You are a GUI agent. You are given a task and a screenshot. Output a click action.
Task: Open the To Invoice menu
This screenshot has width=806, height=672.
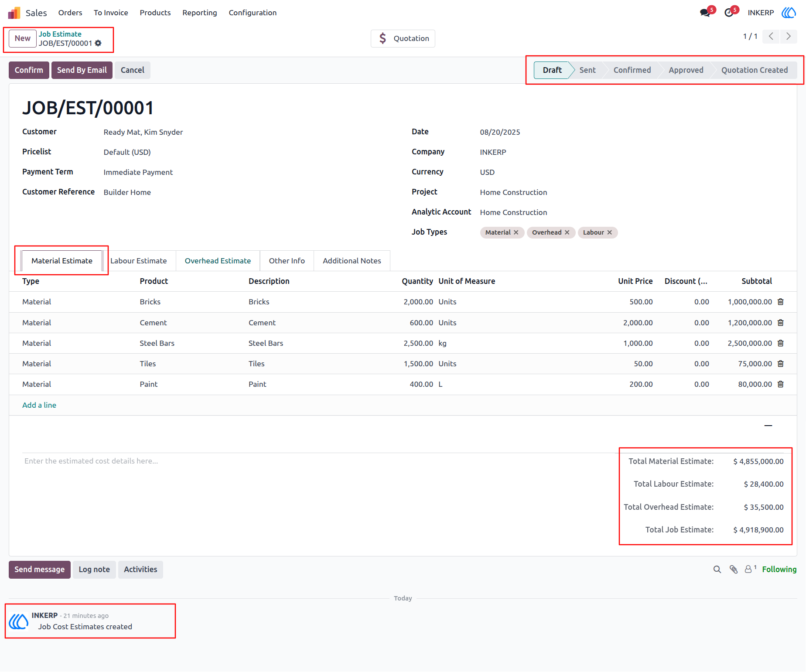111,13
